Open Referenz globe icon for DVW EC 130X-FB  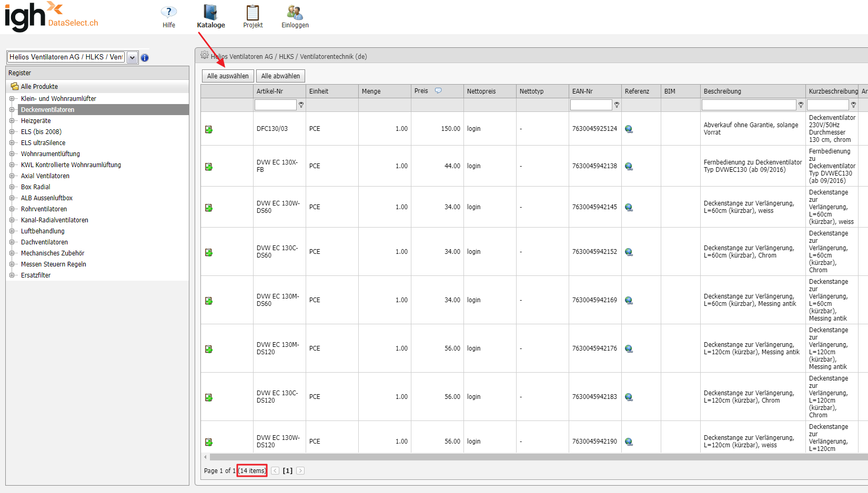[x=629, y=167]
